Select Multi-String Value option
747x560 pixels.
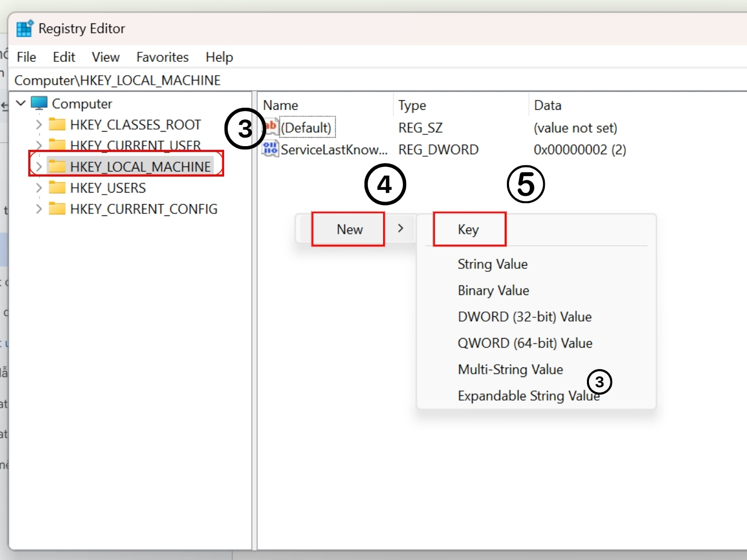click(x=511, y=370)
